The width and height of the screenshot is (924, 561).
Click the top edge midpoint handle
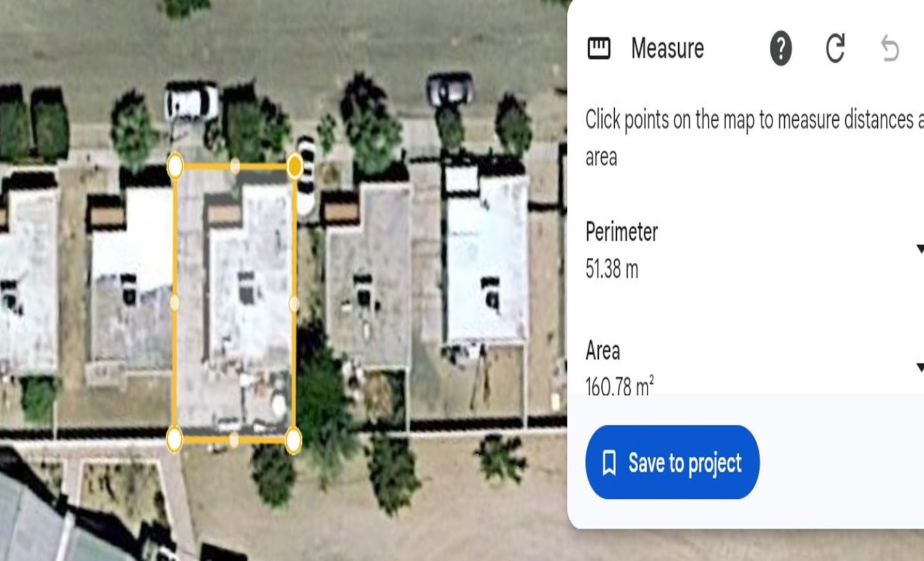coord(235,166)
